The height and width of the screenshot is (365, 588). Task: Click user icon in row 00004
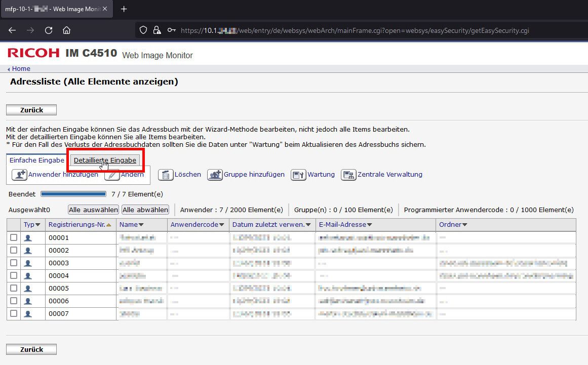coord(28,276)
